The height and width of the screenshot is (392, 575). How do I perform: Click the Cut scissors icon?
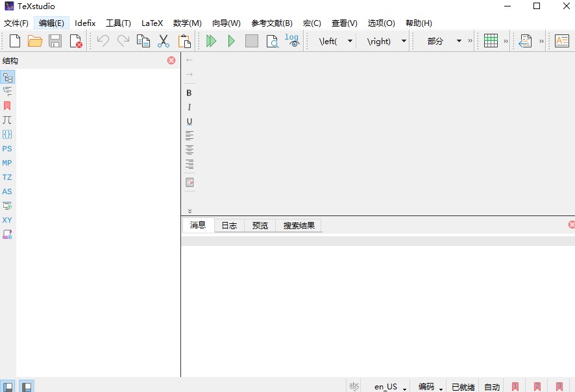pos(164,41)
